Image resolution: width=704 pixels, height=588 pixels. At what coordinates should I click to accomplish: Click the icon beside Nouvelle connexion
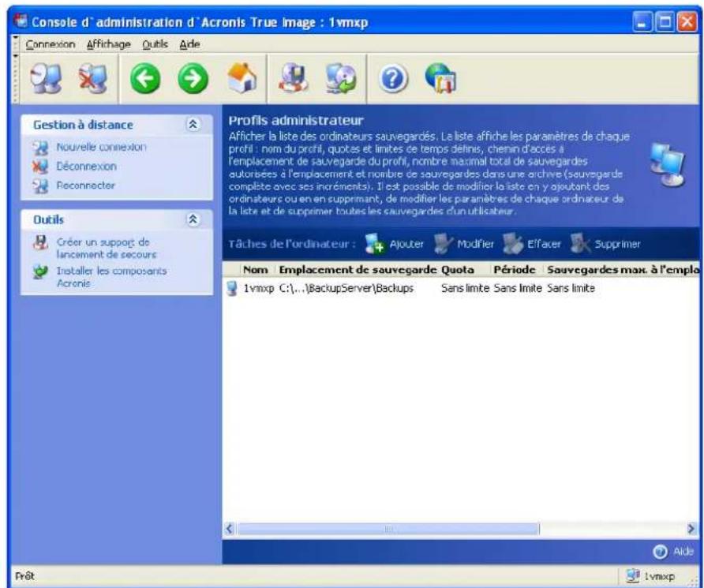coord(40,148)
